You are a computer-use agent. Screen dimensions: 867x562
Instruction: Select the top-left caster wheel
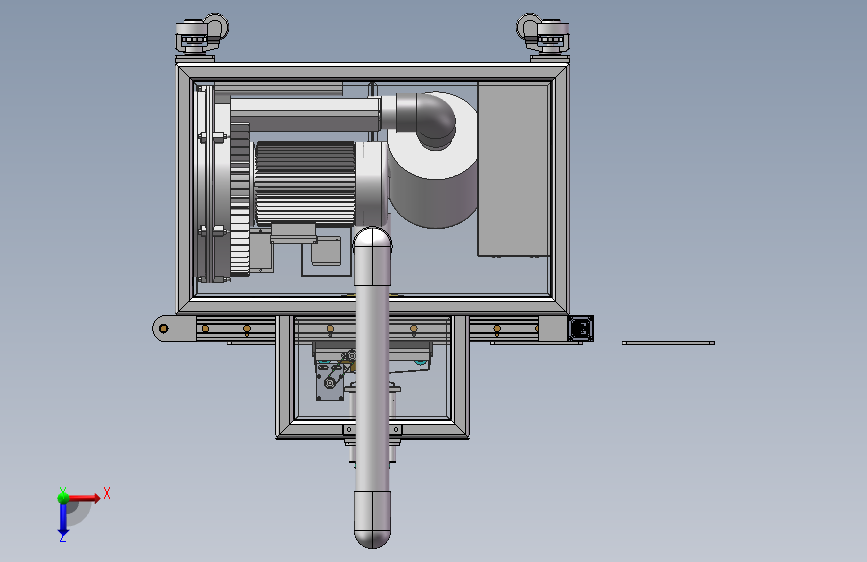tap(201, 35)
